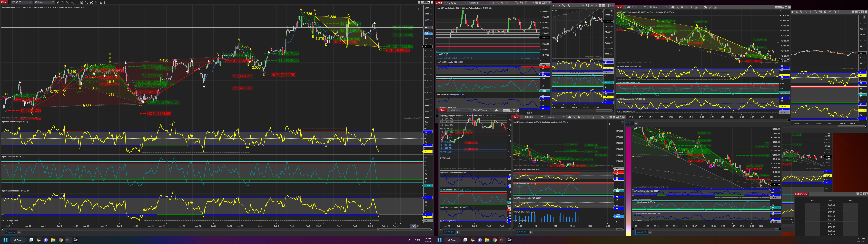Open Indicators icon in ES chart toolbar
This screenshot has height=244, width=868.
[96, 2]
